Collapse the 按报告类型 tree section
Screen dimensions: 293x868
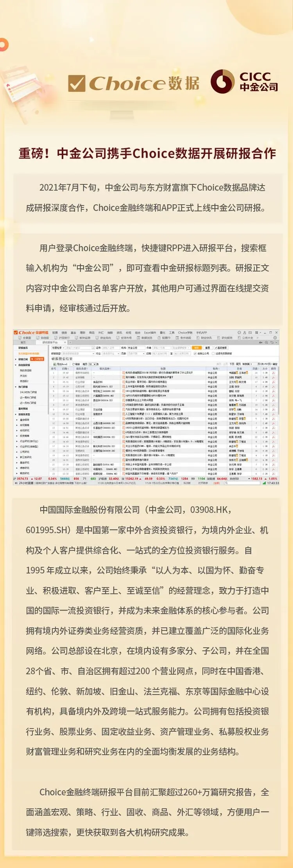pos(15,414)
